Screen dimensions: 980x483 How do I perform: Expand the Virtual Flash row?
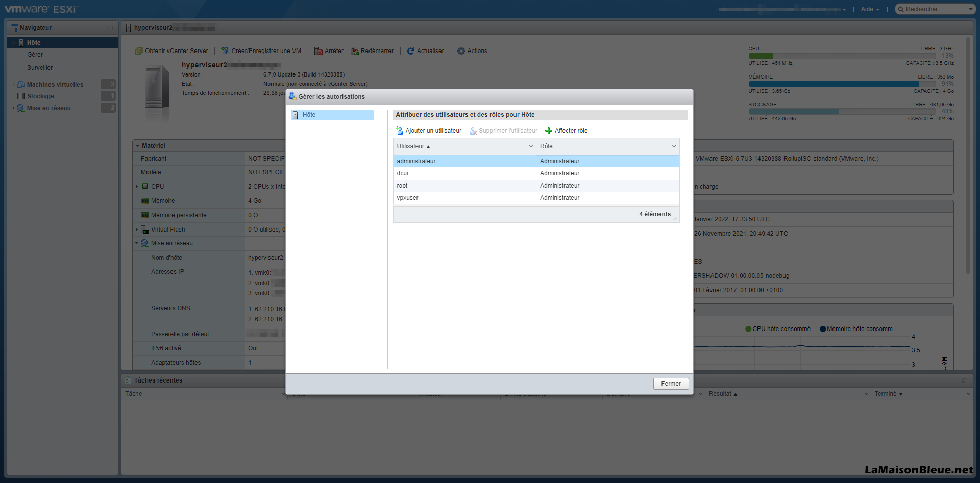pyautogui.click(x=137, y=230)
